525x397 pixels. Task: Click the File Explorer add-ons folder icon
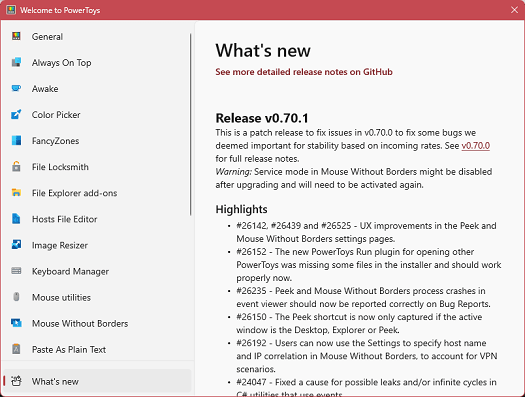pos(16,192)
